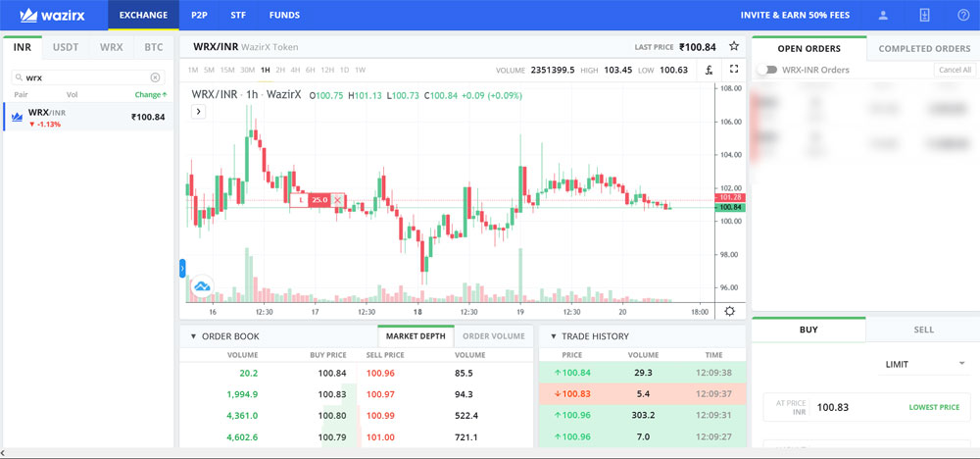Screen dimensions: 980x459
Task: Open the chart indicators fx icon
Action: tap(709, 70)
